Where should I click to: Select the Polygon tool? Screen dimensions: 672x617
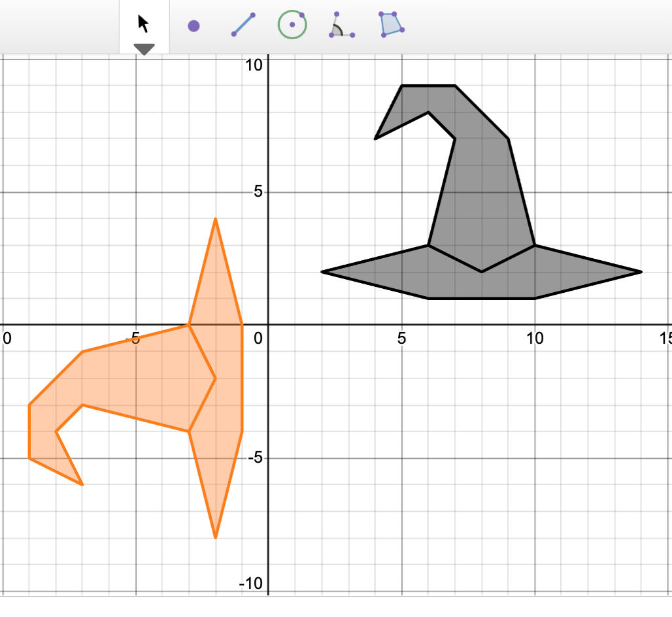pyautogui.click(x=391, y=24)
